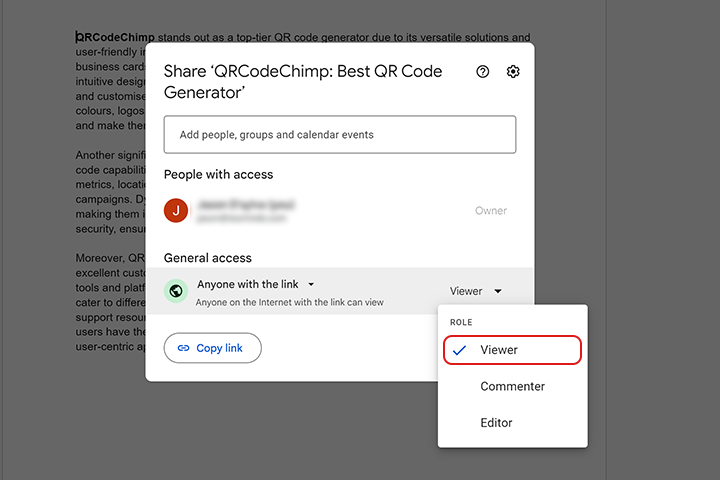Focus the 'Add people, groups and calendar events' field
This screenshot has height=480, width=720.
click(339, 134)
